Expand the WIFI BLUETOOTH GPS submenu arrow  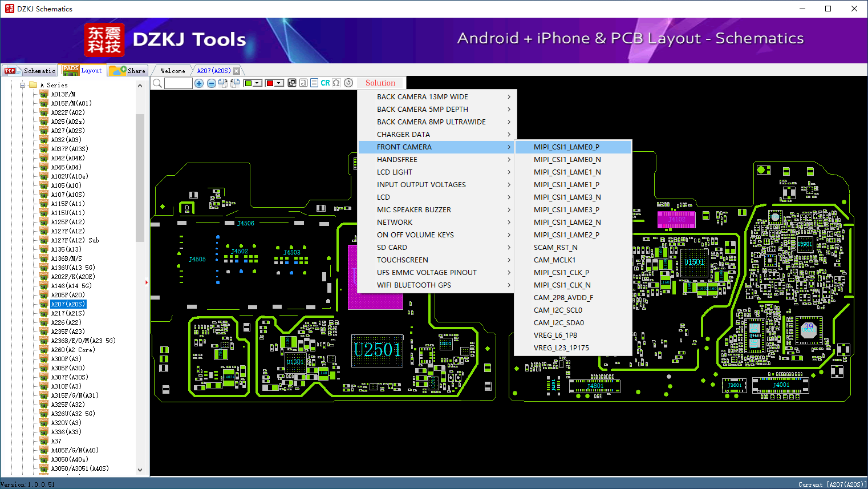509,285
